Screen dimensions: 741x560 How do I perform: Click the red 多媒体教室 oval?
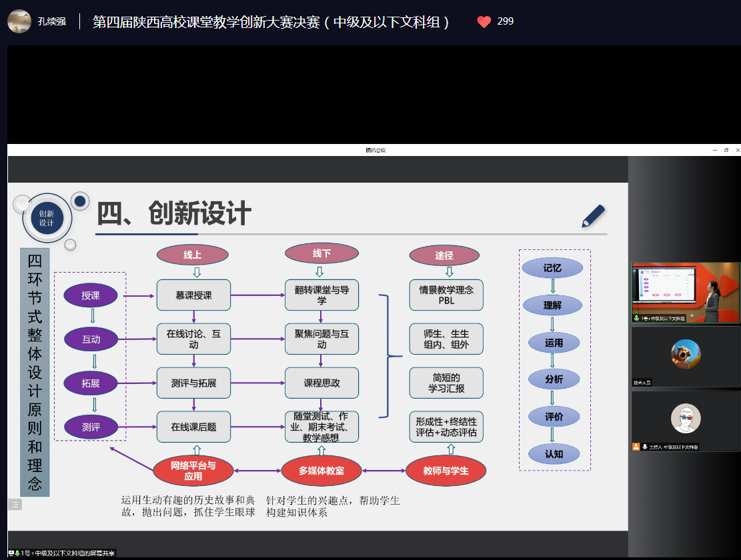[x=321, y=471]
